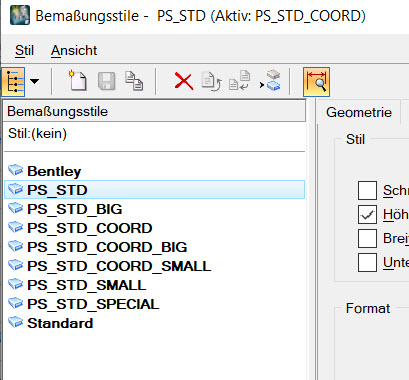Open the Stil menu
The width and height of the screenshot is (409, 380).
(24, 51)
